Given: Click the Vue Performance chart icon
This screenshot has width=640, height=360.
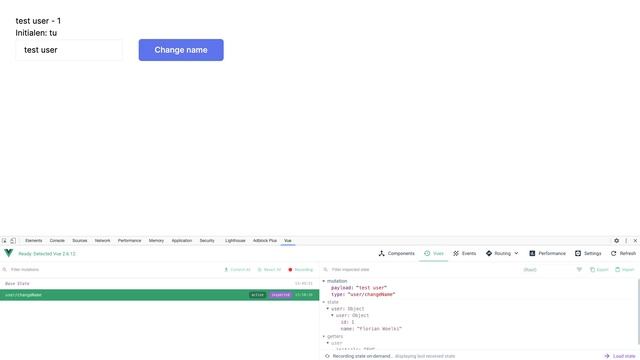Looking at the screenshot, I should coord(532,253).
